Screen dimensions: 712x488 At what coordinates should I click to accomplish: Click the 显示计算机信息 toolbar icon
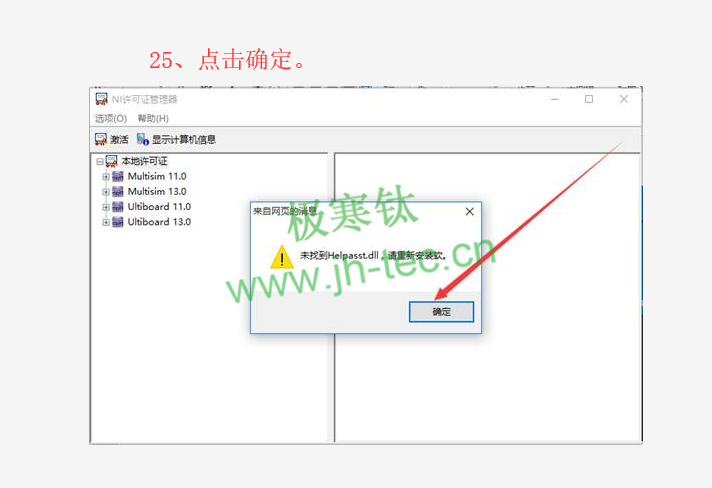[143, 139]
